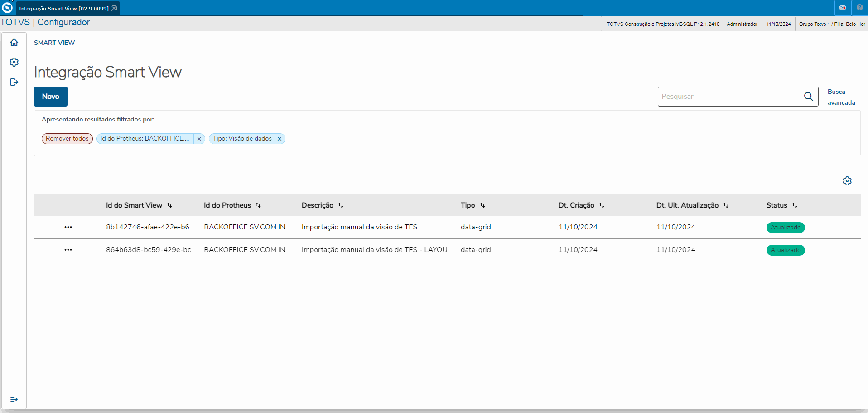Click Smart View id 864b63d8-bc59-429e-bc...
This screenshot has width=868, height=413.
(151, 250)
